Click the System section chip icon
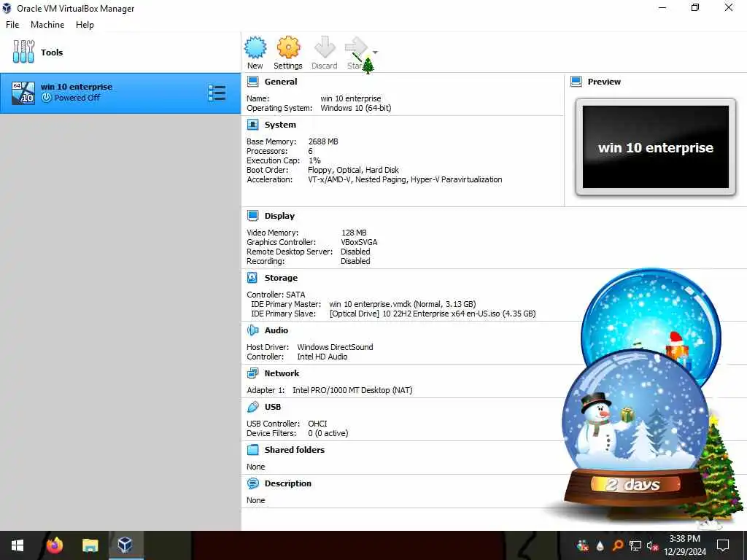The height and width of the screenshot is (560, 747). 252,125
